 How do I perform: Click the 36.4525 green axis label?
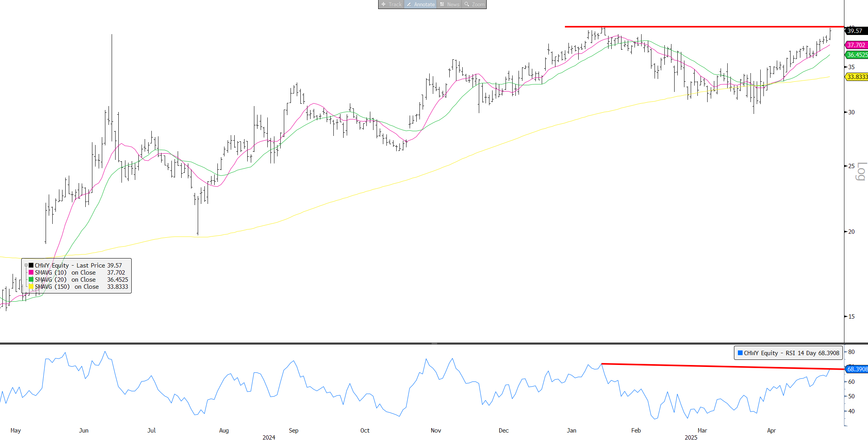[857, 55]
